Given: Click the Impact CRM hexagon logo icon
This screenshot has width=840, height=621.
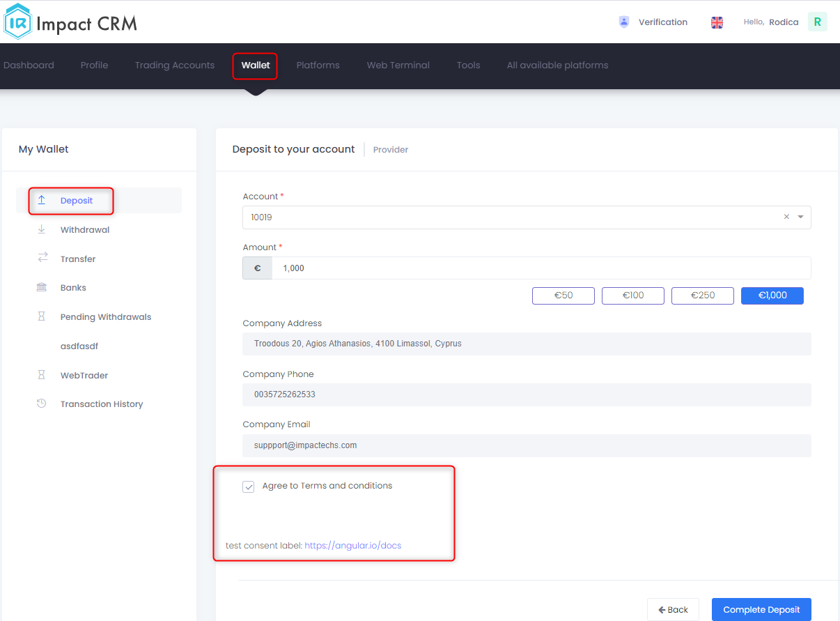Looking at the screenshot, I should click(17, 22).
